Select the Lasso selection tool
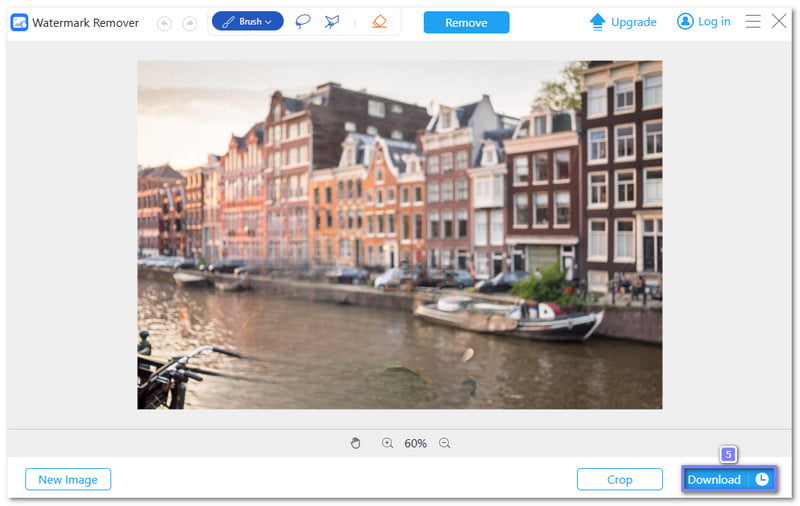 303,21
